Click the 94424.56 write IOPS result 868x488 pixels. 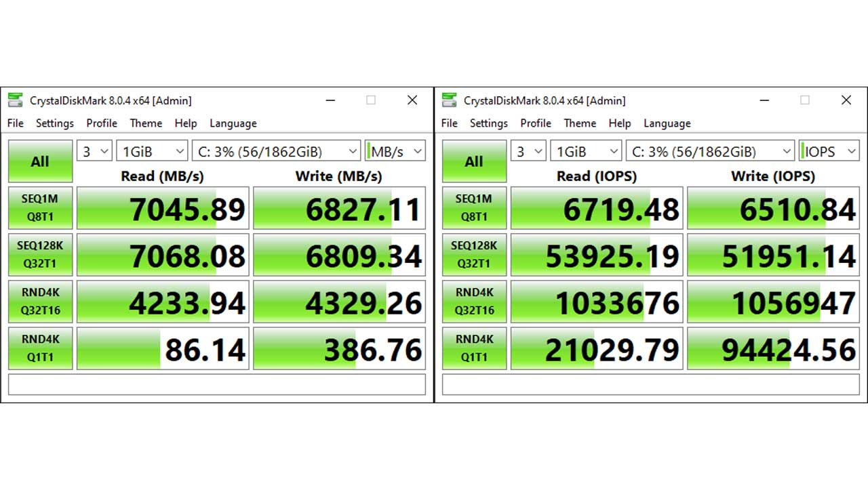pos(773,348)
